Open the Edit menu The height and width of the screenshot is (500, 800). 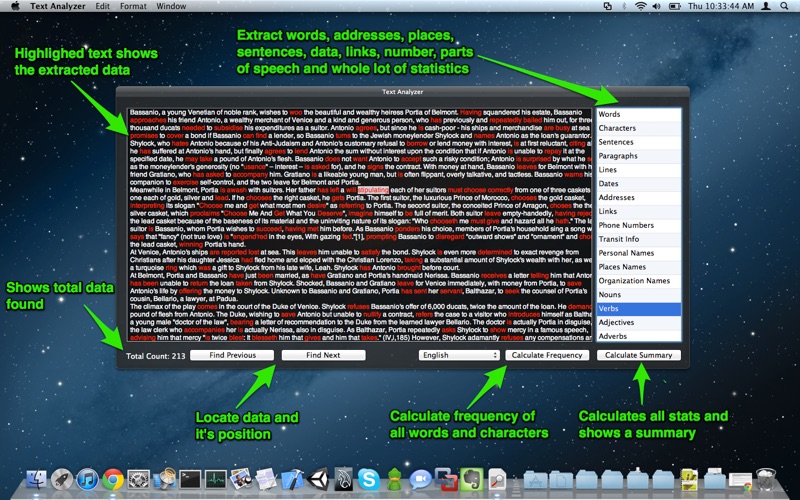click(x=102, y=7)
